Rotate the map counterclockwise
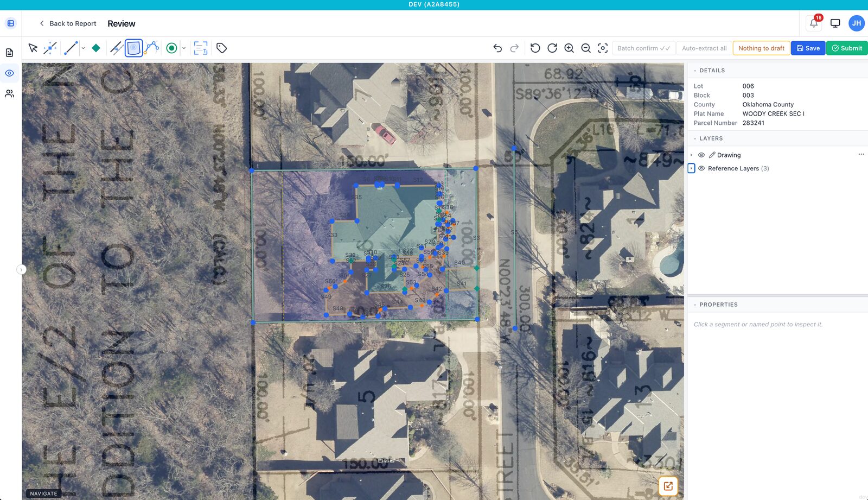This screenshot has width=868, height=500. click(535, 48)
